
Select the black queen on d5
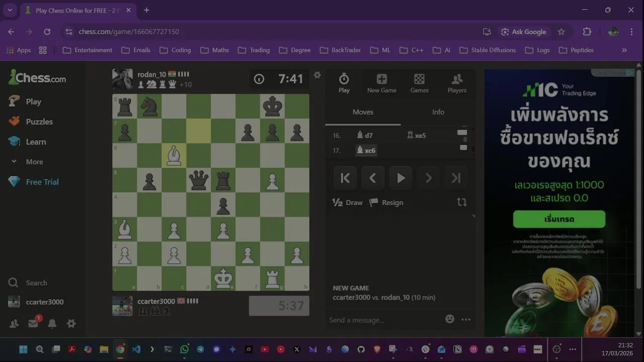(198, 180)
